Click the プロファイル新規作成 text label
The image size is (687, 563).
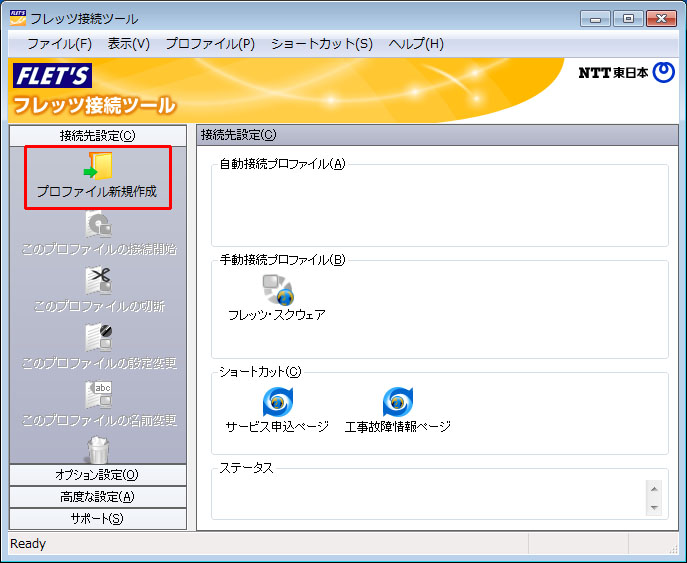click(x=97, y=191)
